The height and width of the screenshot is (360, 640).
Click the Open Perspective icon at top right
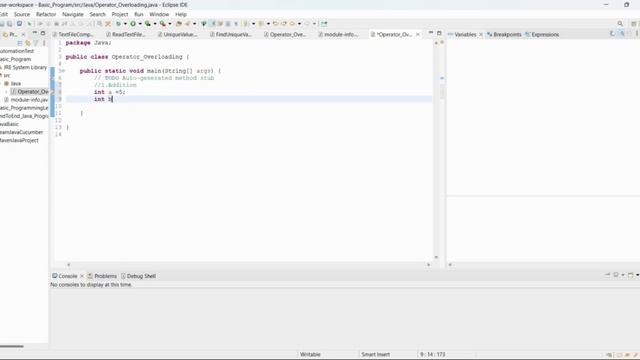click(x=634, y=24)
